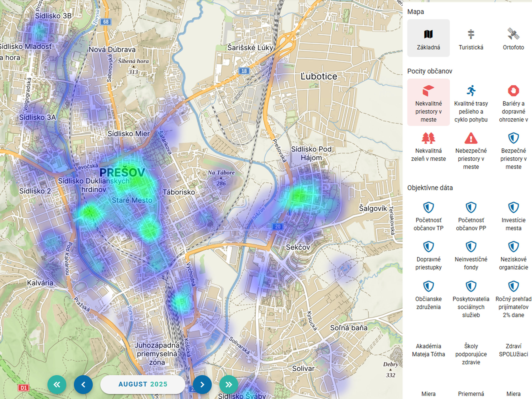Show the Bariéry a dopravné ohrozenie layer
This screenshot has height=399, width=532.
513,102
